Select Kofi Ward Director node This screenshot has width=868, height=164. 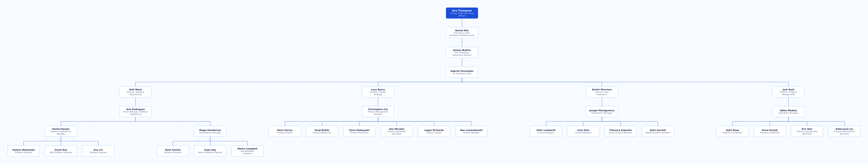tap(136, 92)
